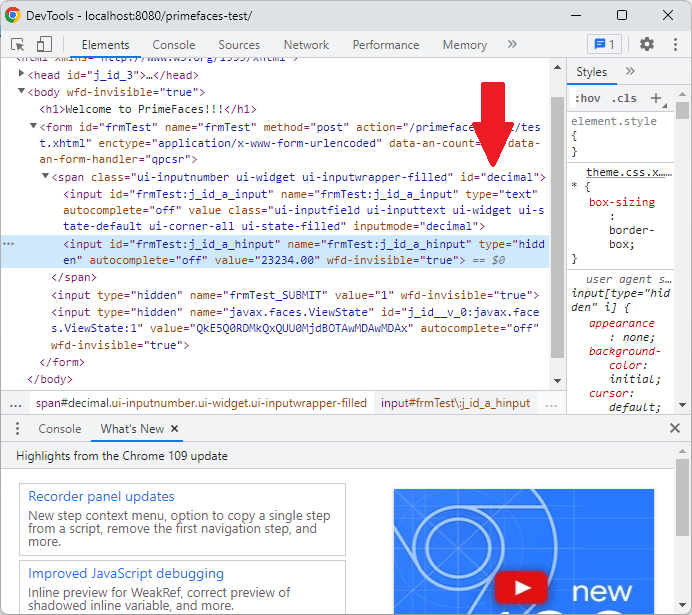The height and width of the screenshot is (615, 692).
Task: Select the What's New drawer tab
Action: pyautogui.click(x=132, y=429)
